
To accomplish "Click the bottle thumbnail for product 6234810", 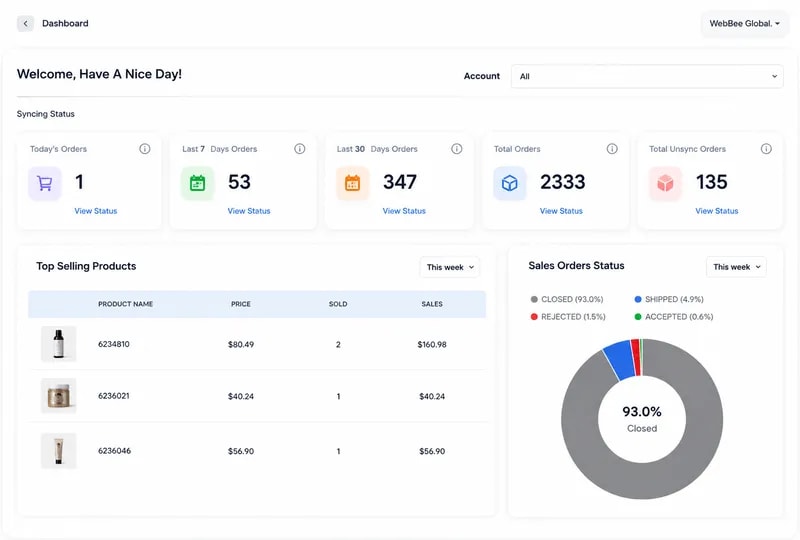I will tap(59, 344).
